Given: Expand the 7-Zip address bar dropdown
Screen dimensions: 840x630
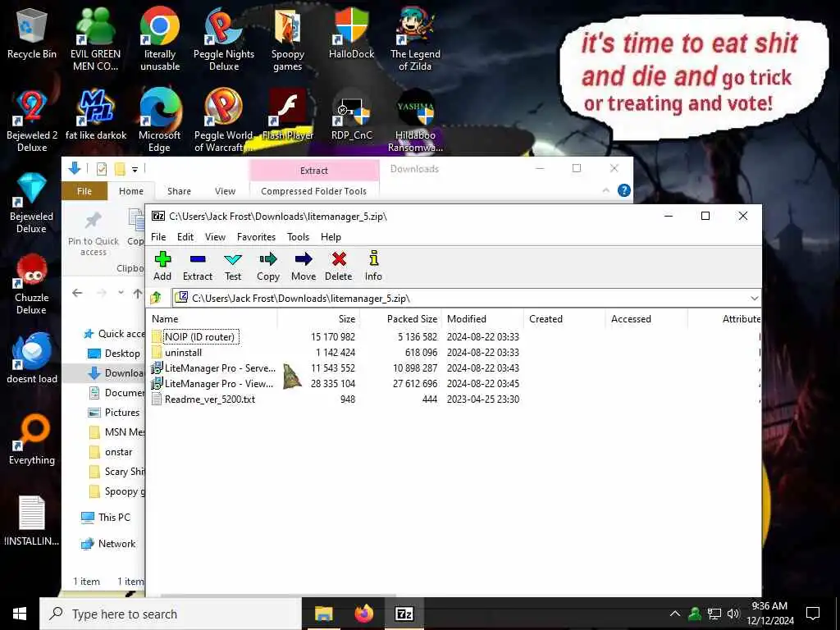Looking at the screenshot, I should pos(755,298).
